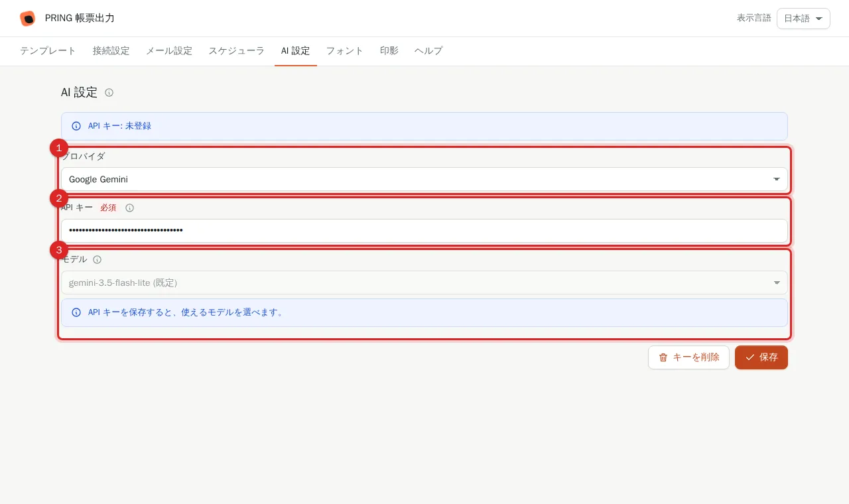The width and height of the screenshot is (849, 504).
Task: Switch to the スケジューラ tab
Action: [237, 51]
